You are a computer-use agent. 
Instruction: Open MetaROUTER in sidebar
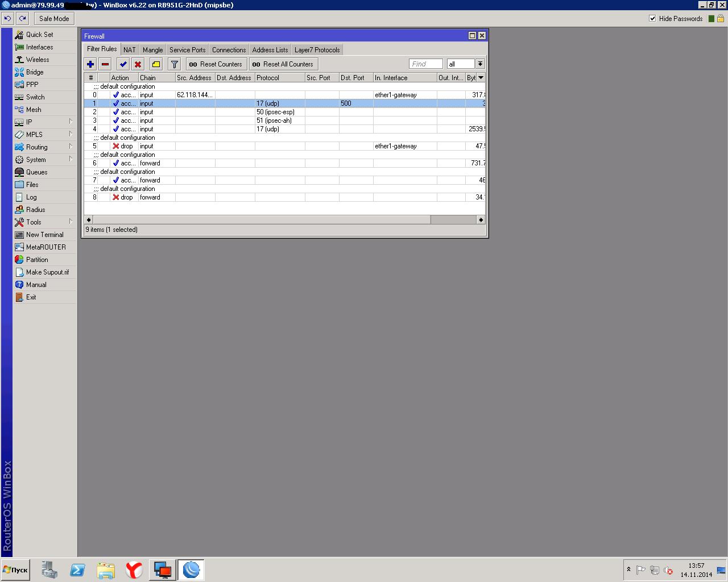click(x=45, y=247)
